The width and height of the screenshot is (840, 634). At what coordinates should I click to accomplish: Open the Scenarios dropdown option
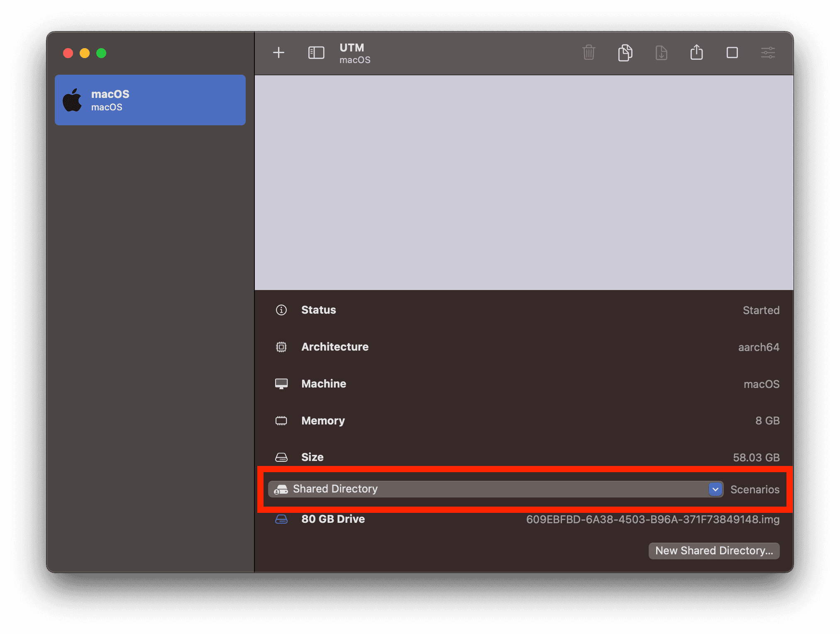pos(755,490)
